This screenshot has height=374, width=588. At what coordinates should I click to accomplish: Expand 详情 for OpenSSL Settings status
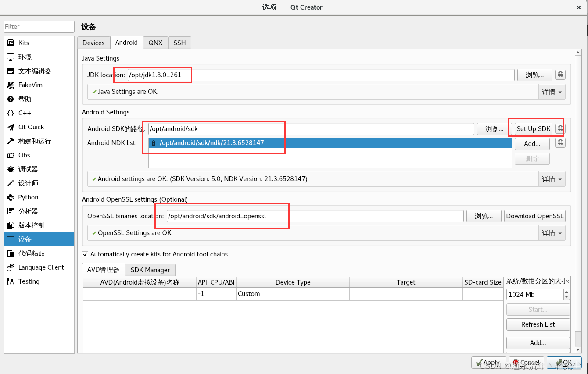coord(552,233)
